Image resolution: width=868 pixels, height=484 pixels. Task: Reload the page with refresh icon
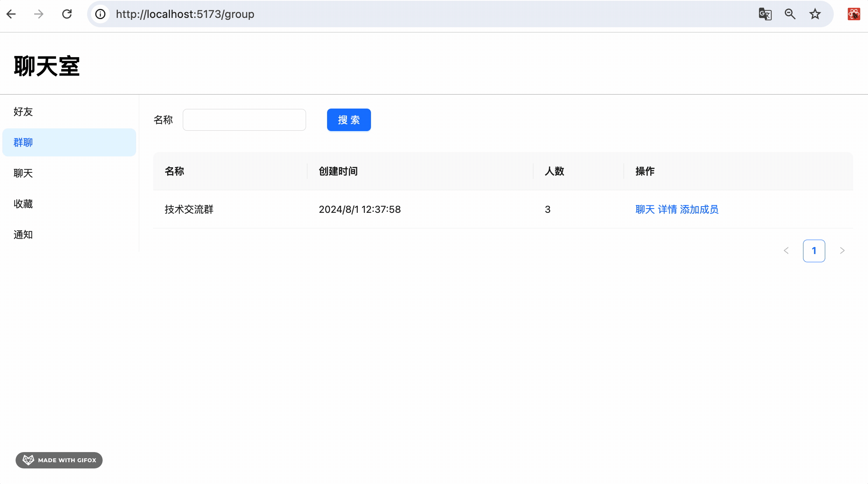pos(67,14)
